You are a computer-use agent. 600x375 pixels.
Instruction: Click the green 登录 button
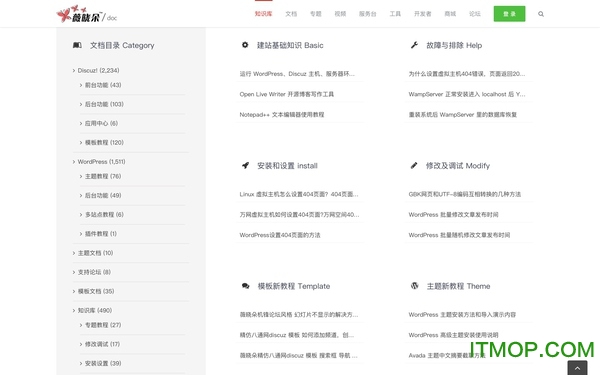coord(509,14)
